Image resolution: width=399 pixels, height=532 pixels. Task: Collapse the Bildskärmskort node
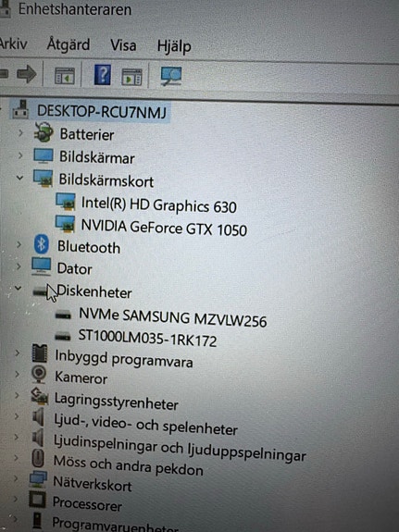19,178
